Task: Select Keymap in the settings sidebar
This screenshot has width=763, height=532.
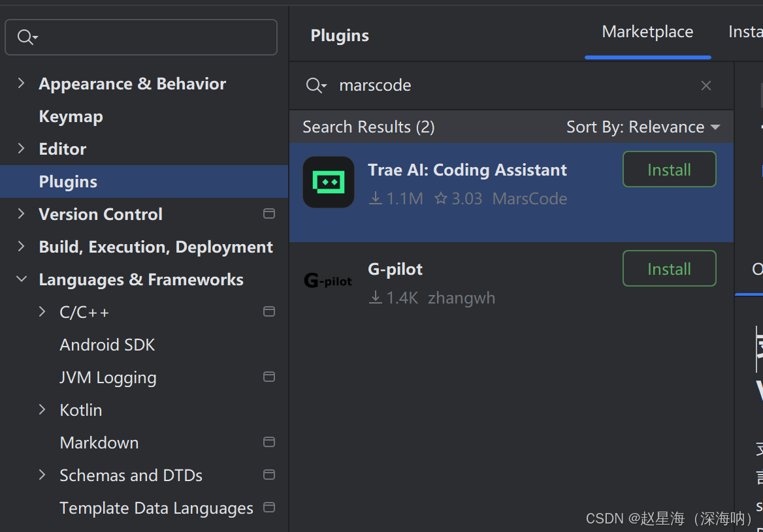Action: (71, 116)
